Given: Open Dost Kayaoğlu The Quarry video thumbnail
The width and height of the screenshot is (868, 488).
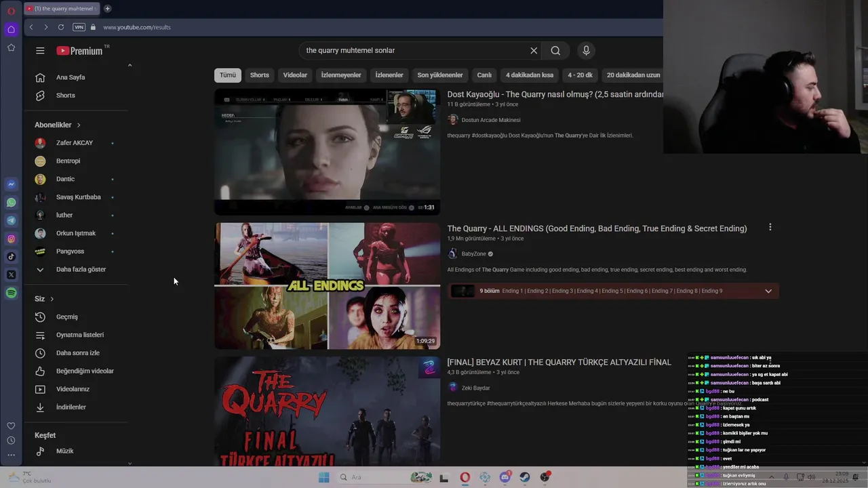Looking at the screenshot, I should (327, 152).
